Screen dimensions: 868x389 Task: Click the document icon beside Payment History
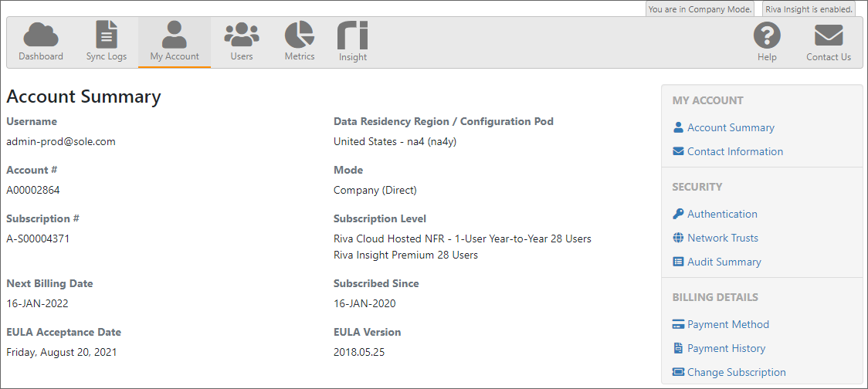coord(678,348)
